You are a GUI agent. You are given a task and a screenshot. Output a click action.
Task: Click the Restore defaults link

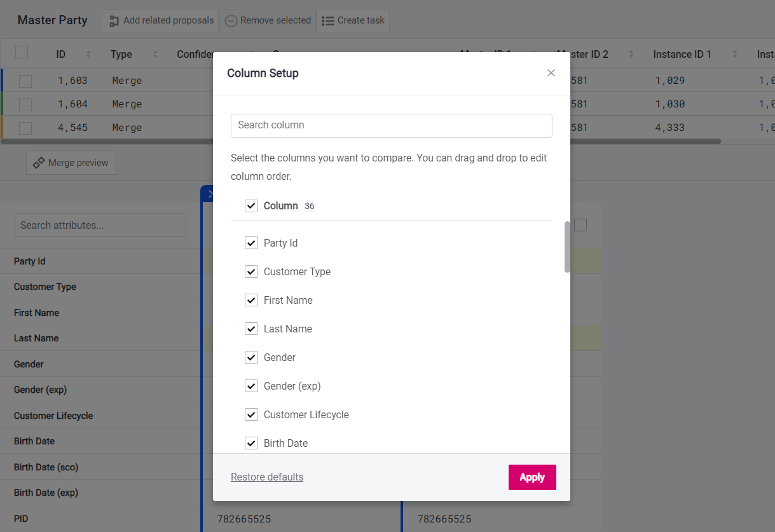pyautogui.click(x=266, y=477)
